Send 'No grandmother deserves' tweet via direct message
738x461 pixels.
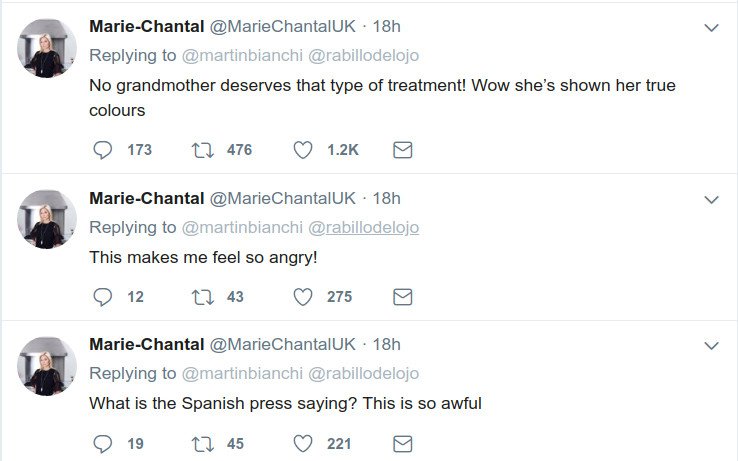[402, 150]
